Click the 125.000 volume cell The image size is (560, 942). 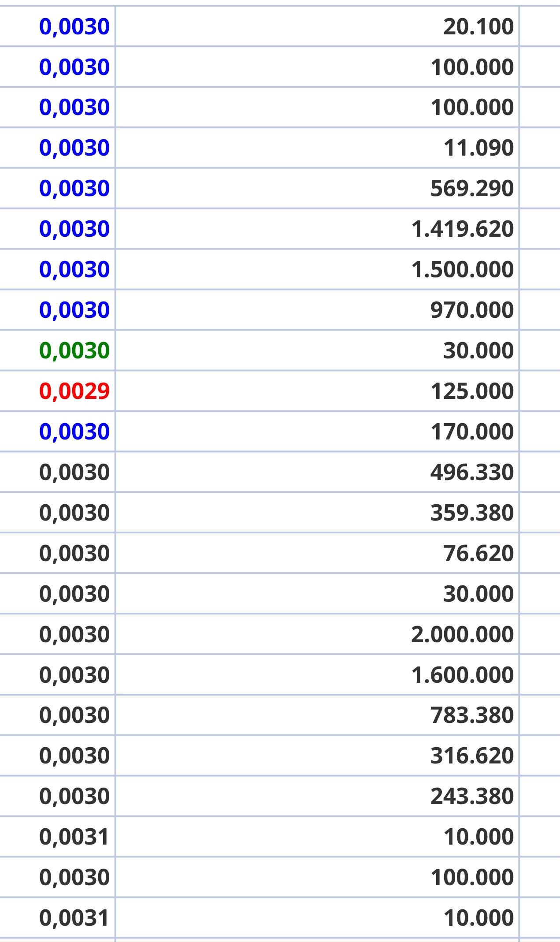[x=472, y=391]
